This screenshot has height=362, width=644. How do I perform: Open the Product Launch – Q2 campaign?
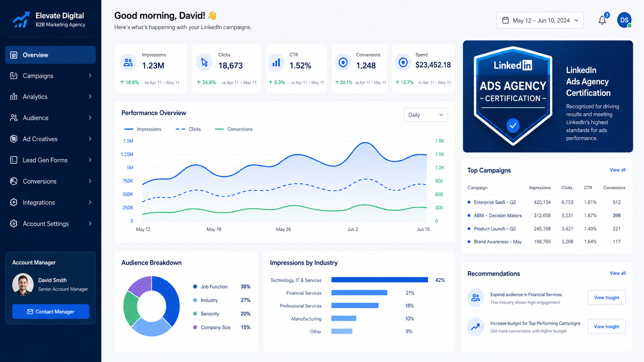pos(495,229)
